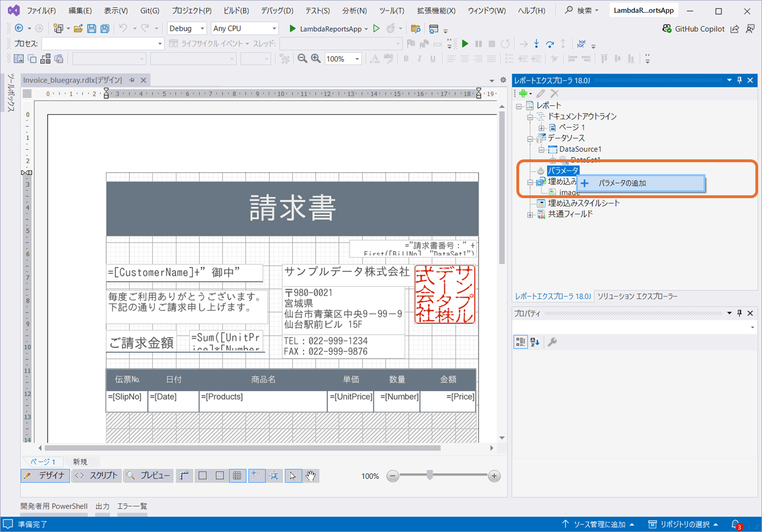Viewport: 762px width, 532px height.
Task: Click the 検索 search box in title bar
Action: (x=582, y=10)
